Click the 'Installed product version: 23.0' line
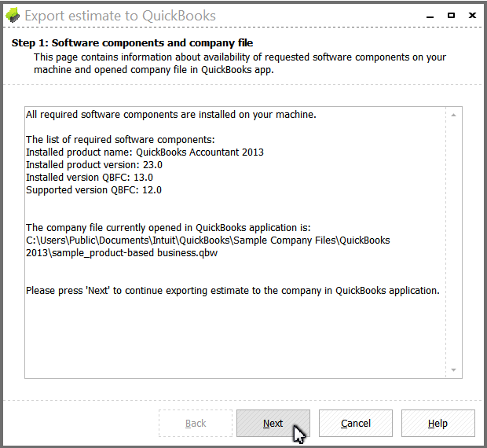The height and width of the screenshot is (448, 487). [94, 165]
